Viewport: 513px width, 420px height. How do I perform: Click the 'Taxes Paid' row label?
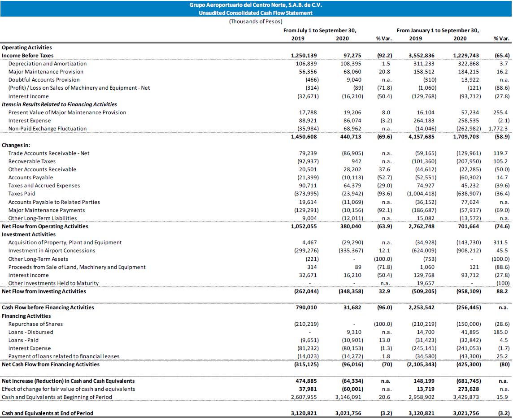coord(22,194)
